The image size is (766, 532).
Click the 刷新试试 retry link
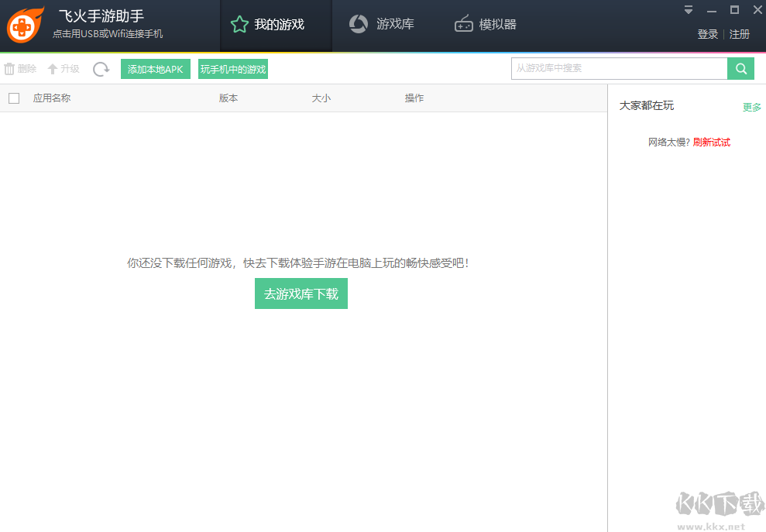(712, 142)
